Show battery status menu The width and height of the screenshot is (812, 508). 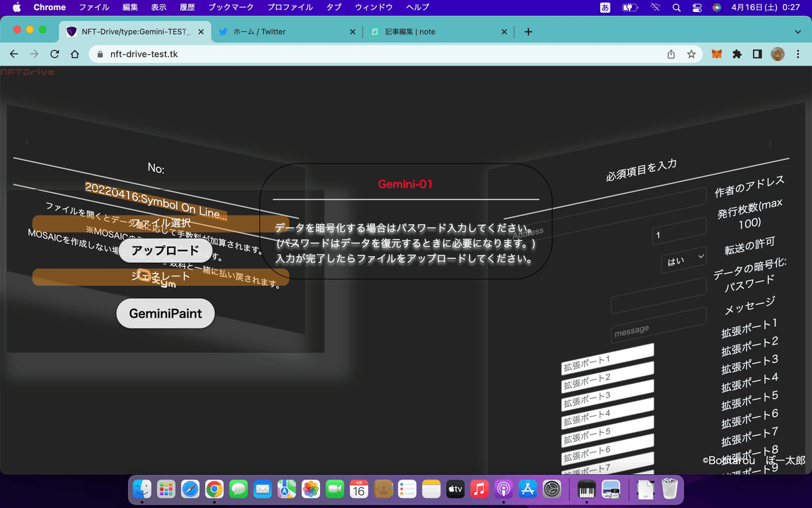click(630, 7)
